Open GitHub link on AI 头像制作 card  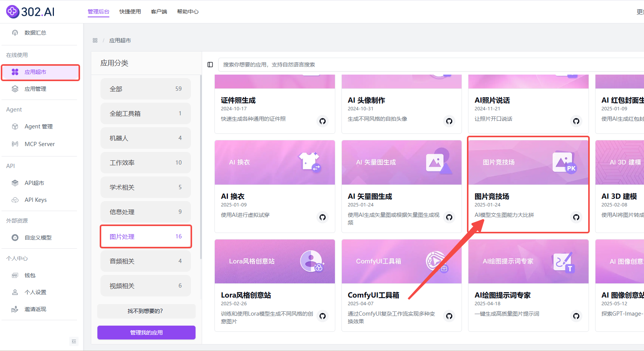click(449, 121)
